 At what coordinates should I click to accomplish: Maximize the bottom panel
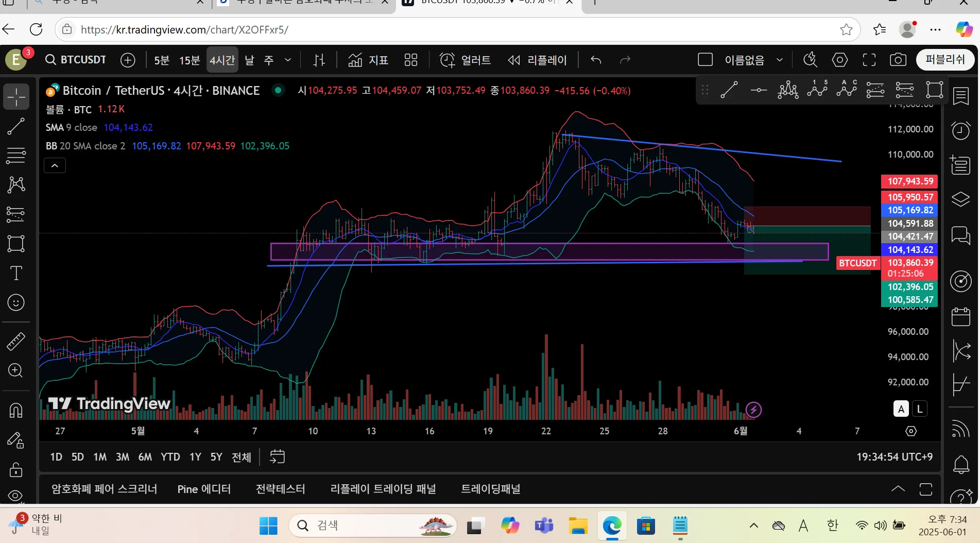pyautogui.click(x=926, y=489)
